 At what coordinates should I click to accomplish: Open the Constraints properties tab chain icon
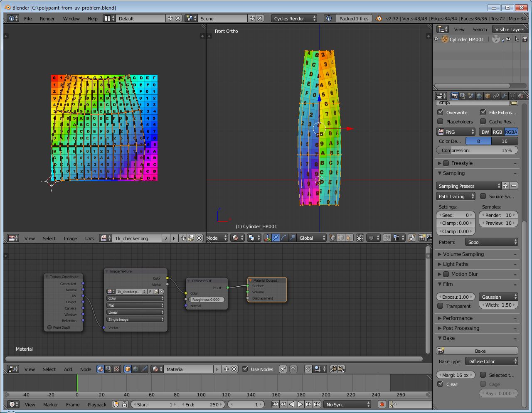click(496, 96)
